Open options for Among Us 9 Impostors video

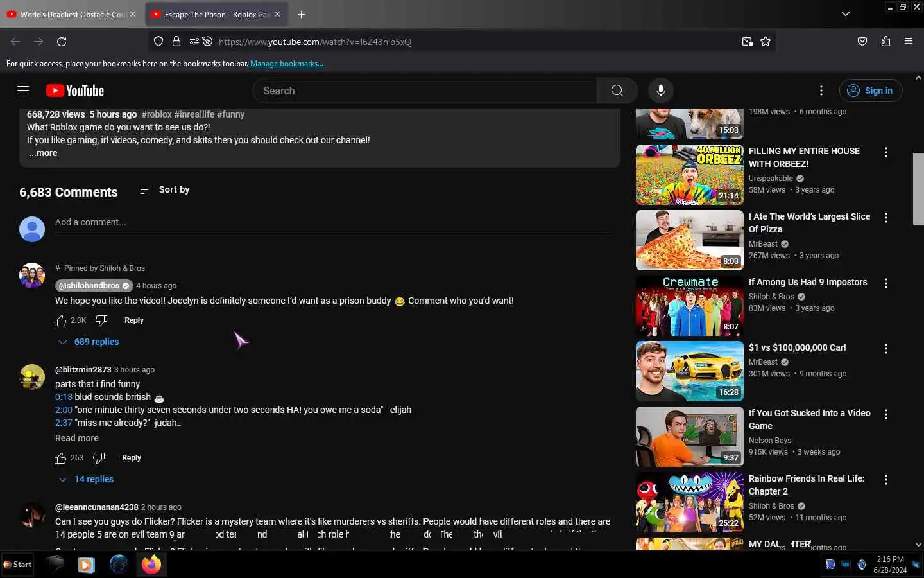[x=886, y=283]
